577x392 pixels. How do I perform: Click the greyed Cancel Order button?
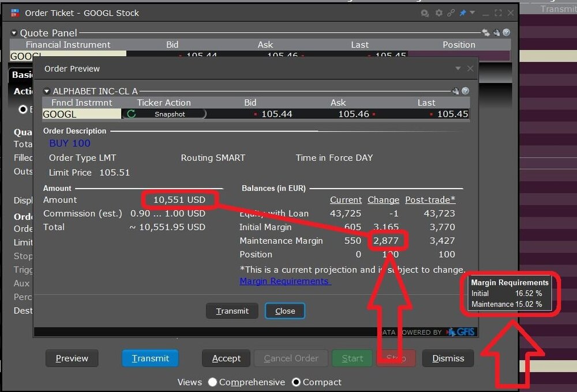pos(291,358)
